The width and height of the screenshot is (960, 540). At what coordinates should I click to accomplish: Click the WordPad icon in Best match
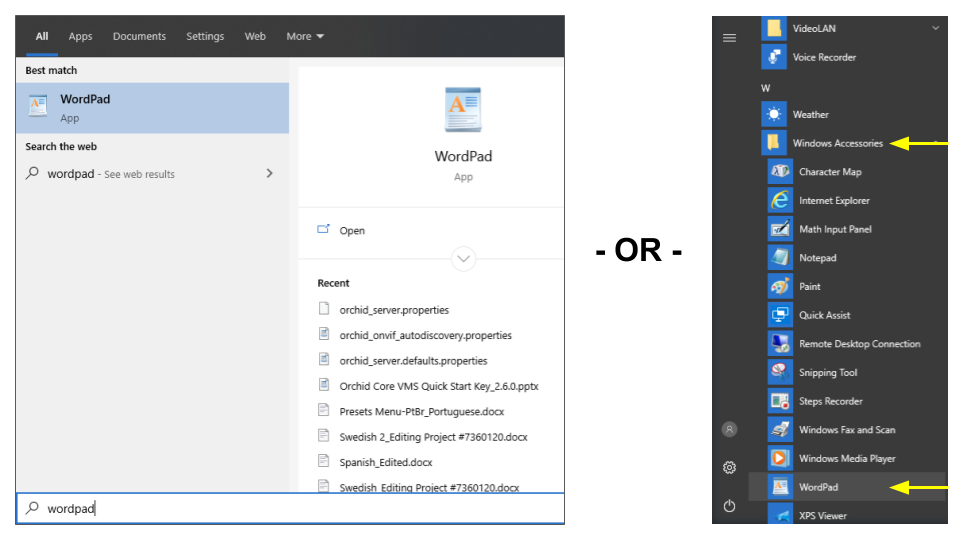[x=38, y=106]
